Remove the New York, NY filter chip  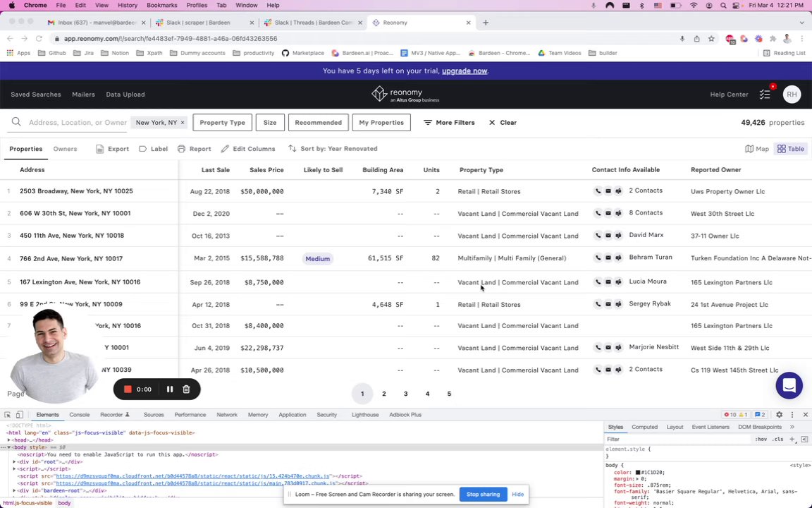click(x=183, y=123)
